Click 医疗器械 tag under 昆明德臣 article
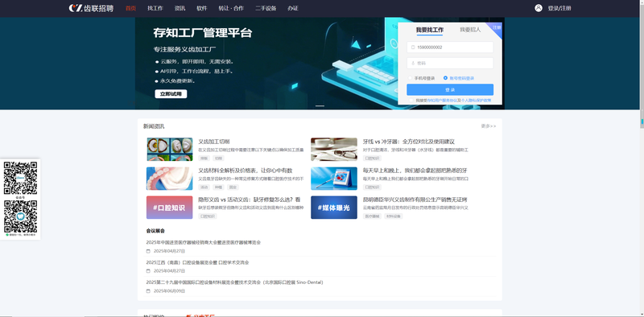This screenshot has width=644, height=317. (372, 216)
